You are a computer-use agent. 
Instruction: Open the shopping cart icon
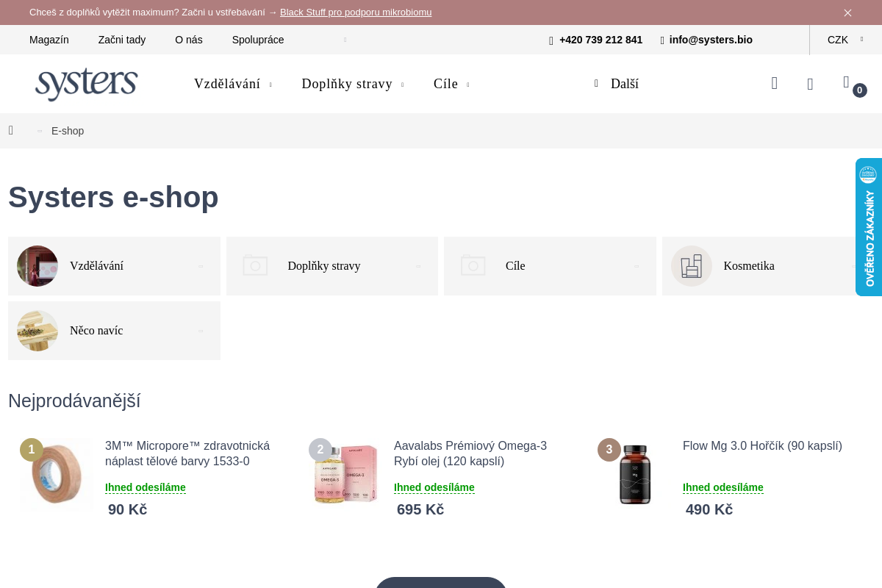(x=847, y=82)
